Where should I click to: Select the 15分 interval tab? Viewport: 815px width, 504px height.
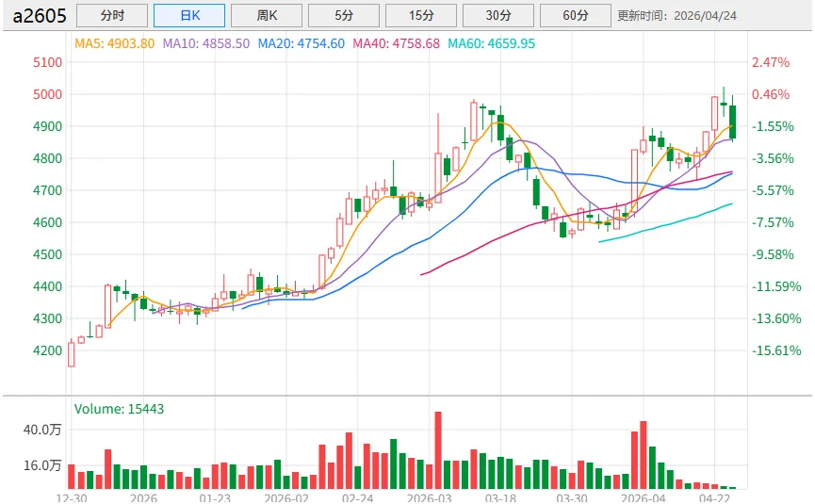[421, 15]
